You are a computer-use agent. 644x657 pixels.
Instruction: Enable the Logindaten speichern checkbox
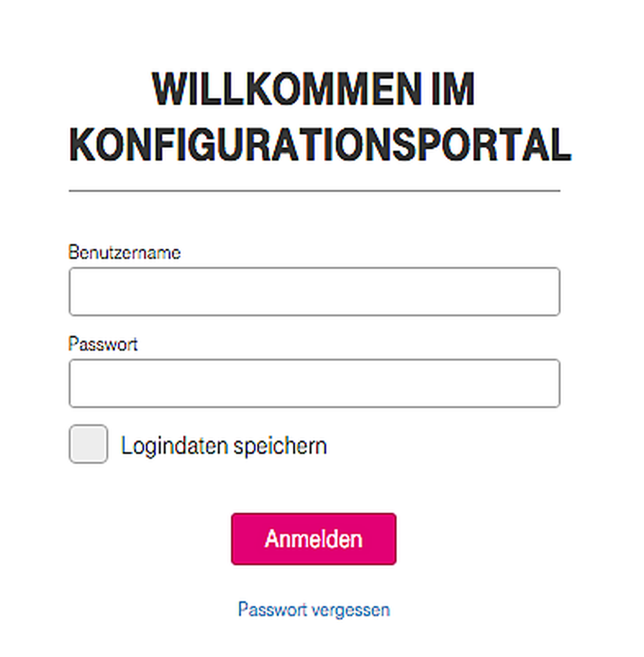click(x=88, y=444)
